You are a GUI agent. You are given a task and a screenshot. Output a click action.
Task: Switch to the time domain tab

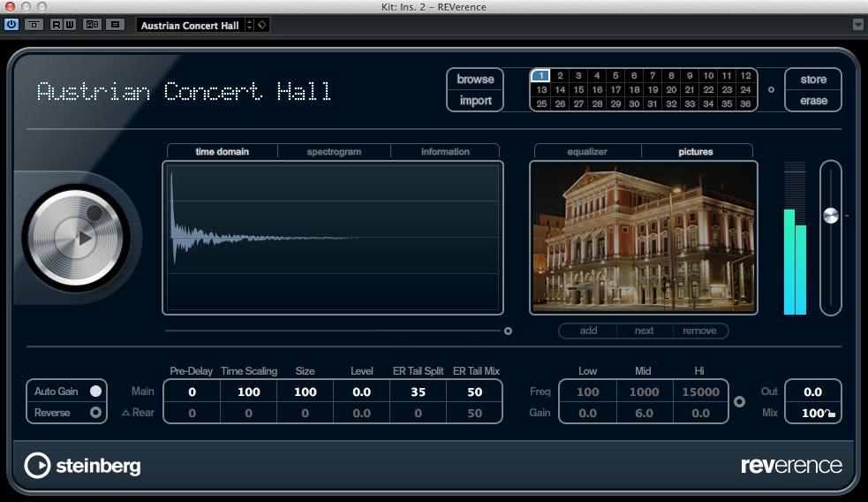[x=222, y=151]
